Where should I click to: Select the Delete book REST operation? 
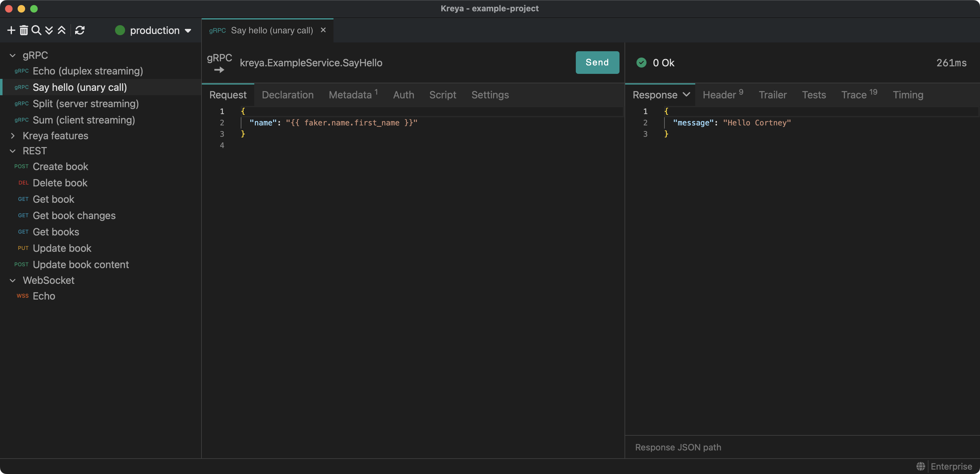point(60,183)
